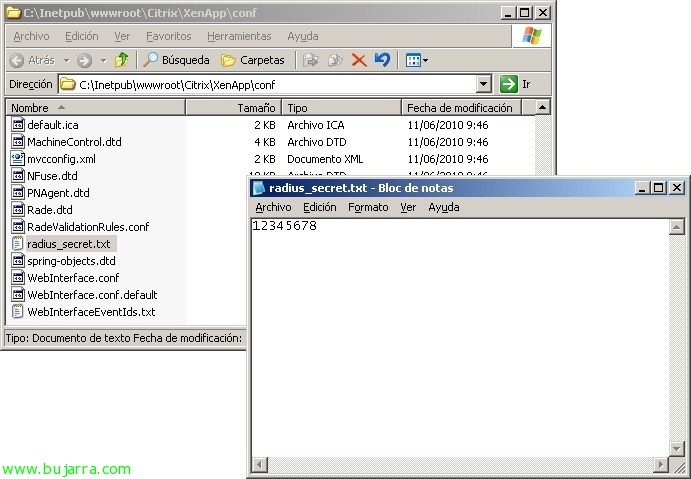Click the Forward arrow toolbar icon
Viewport: 691px width, 479px height.
(84, 60)
